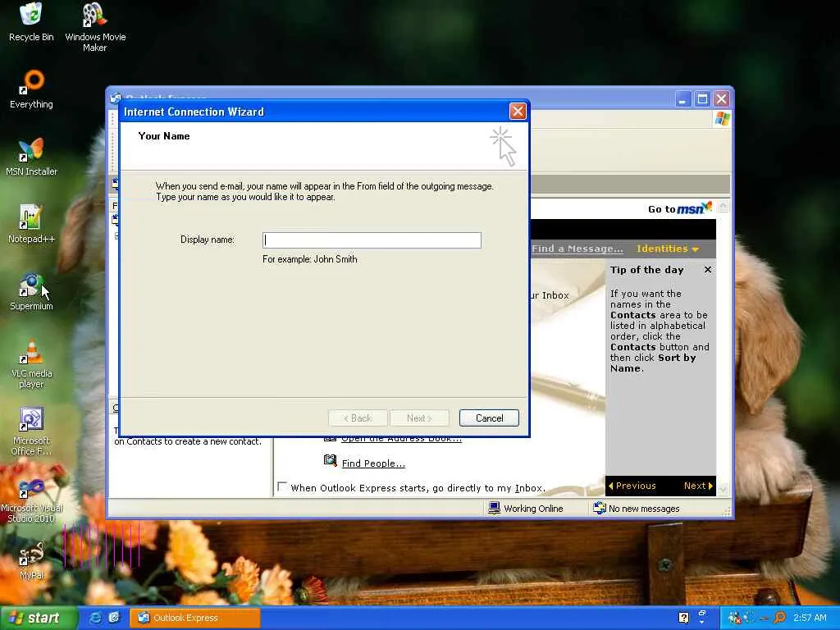Select the Supermium desktop shortcut

click(x=31, y=292)
